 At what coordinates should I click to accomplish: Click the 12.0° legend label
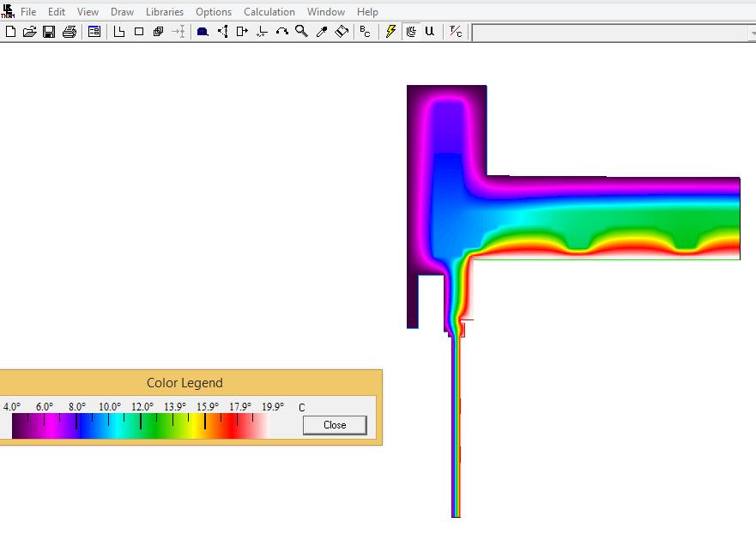[x=142, y=407]
